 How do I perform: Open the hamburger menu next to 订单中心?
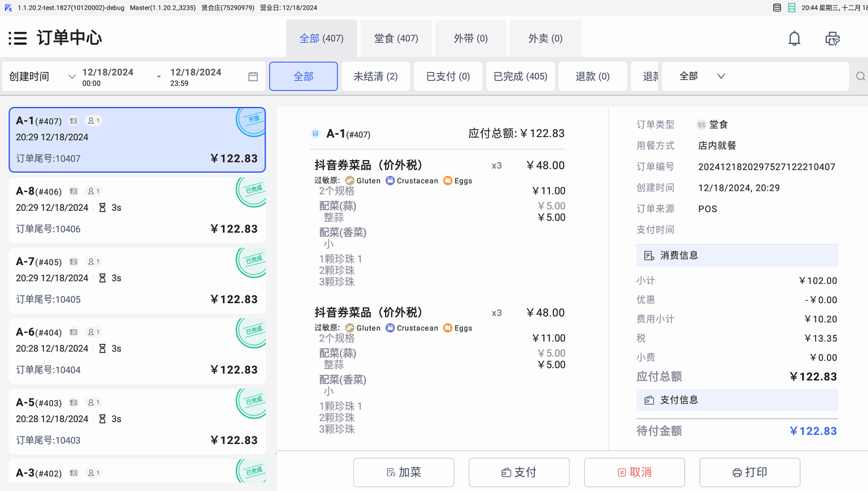point(18,38)
